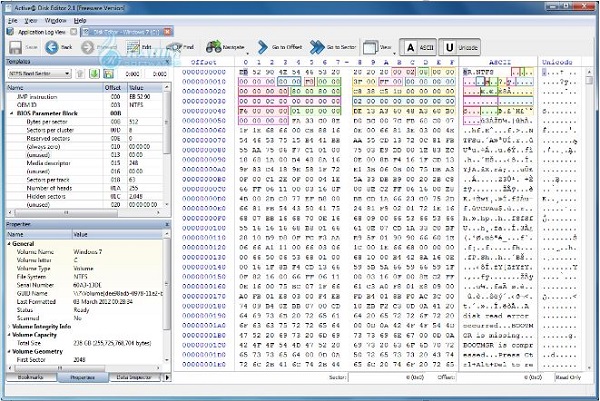Collapse the Volume Capacity group
Viewport: 600px width, 401px height.
9,335
